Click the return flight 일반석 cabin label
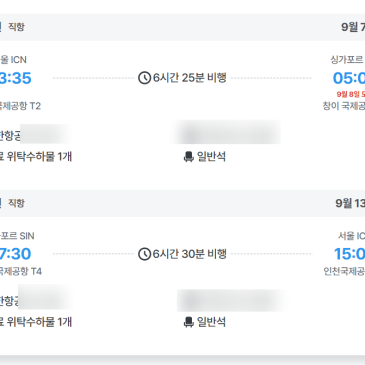 [211, 322]
